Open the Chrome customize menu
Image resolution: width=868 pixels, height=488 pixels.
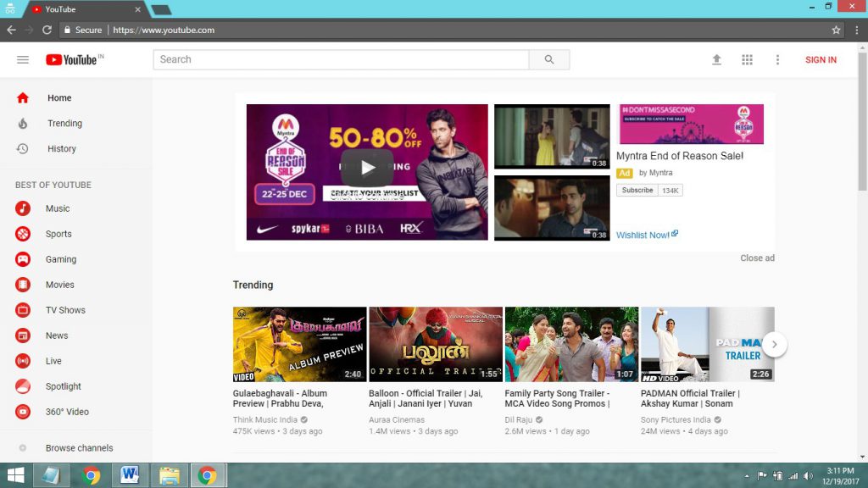[856, 30]
